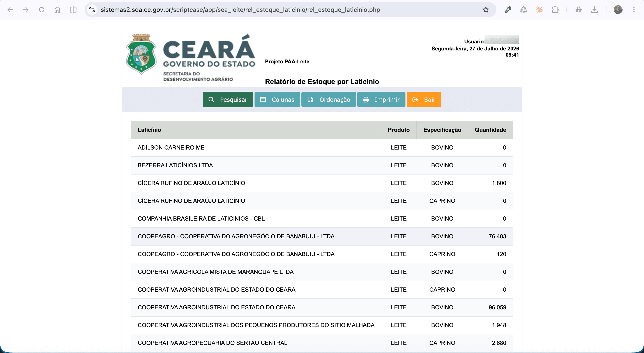
Task: Select COOPERATIVA AGRICOLA MISTA DE MARANGUAPE LTDA
Action: click(x=322, y=272)
